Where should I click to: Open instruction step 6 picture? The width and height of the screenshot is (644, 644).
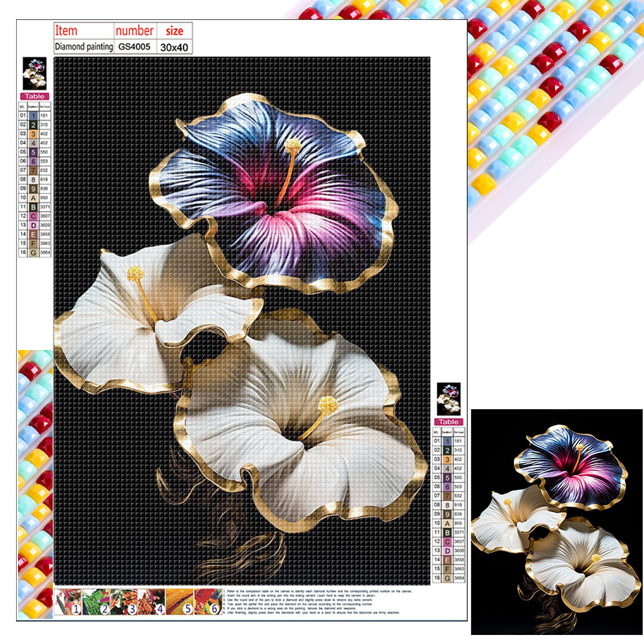coord(207,602)
